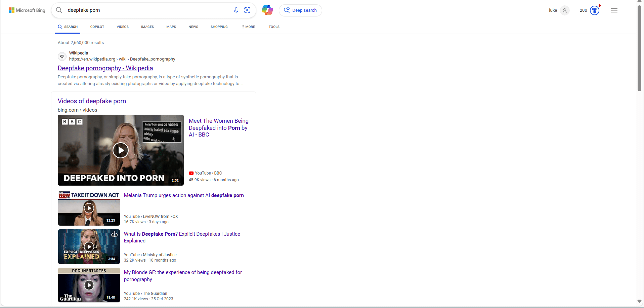Screen dimensions: 644x308
Task: Open the Videos of deepfake porn link
Action: click(92, 101)
